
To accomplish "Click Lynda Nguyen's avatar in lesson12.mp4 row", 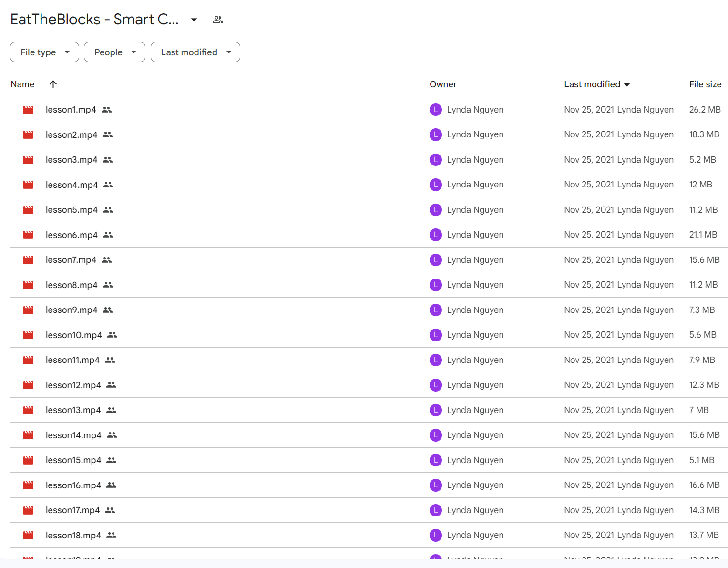I will click(x=436, y=385).
